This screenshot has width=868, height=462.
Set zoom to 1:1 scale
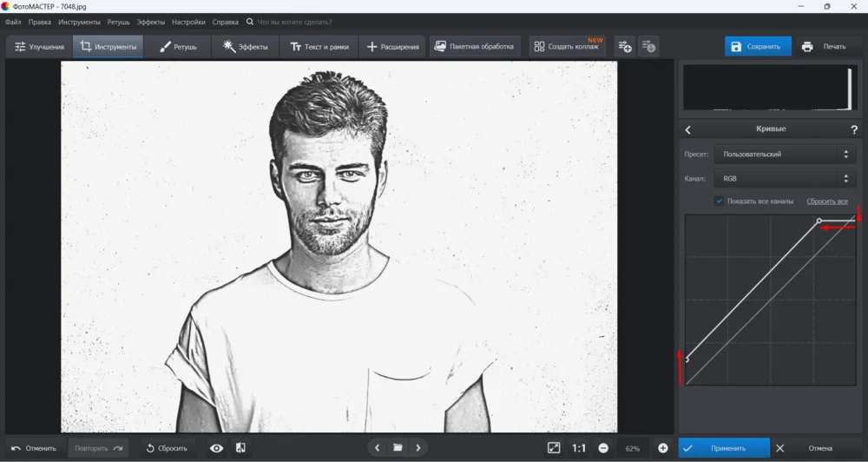click(579, 448)
